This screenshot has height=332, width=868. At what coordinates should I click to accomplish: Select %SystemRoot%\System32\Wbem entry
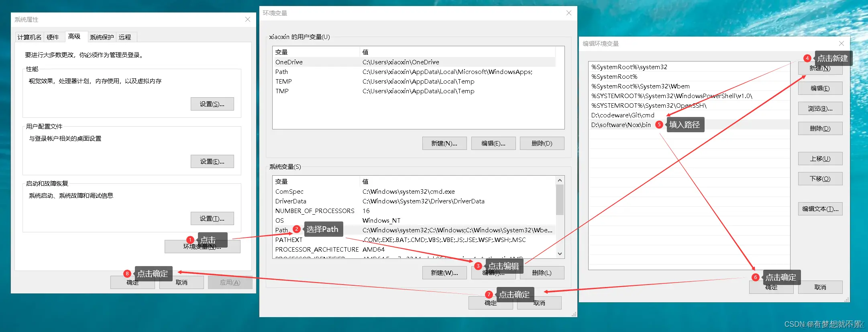point(689,86)
